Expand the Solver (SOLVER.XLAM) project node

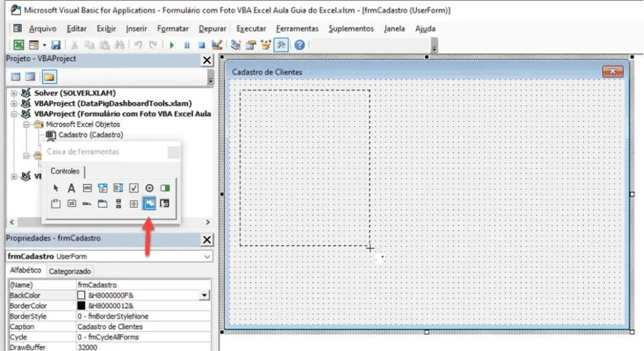[x=14, y=93]
